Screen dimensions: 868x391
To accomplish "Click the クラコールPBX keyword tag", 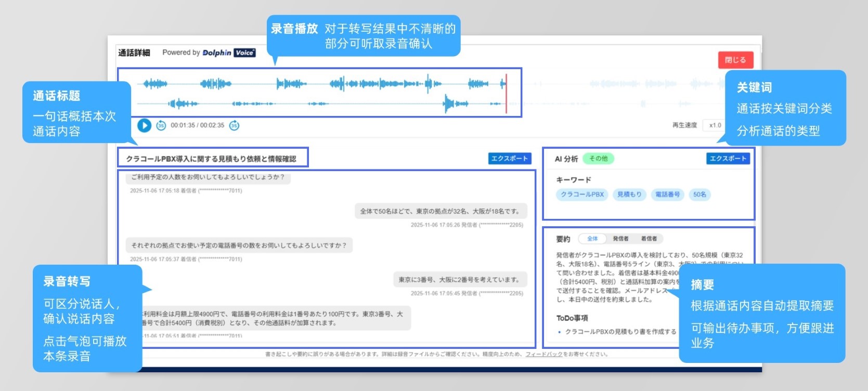I will [x=582, y=194].
